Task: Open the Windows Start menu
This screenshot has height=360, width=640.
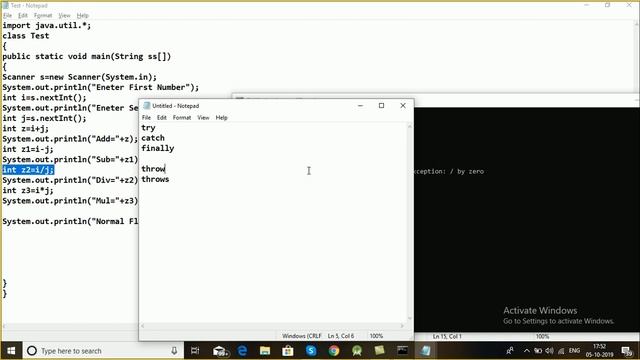Action: point(11,351)
